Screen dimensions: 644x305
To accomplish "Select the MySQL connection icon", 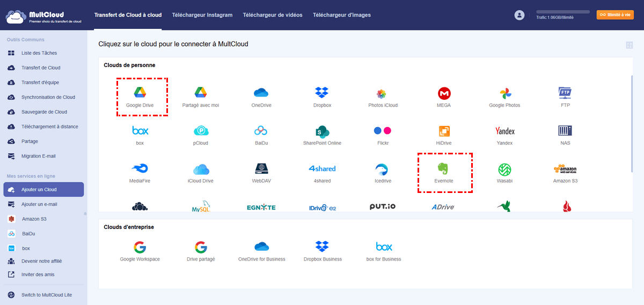I will tap(201, 207).
